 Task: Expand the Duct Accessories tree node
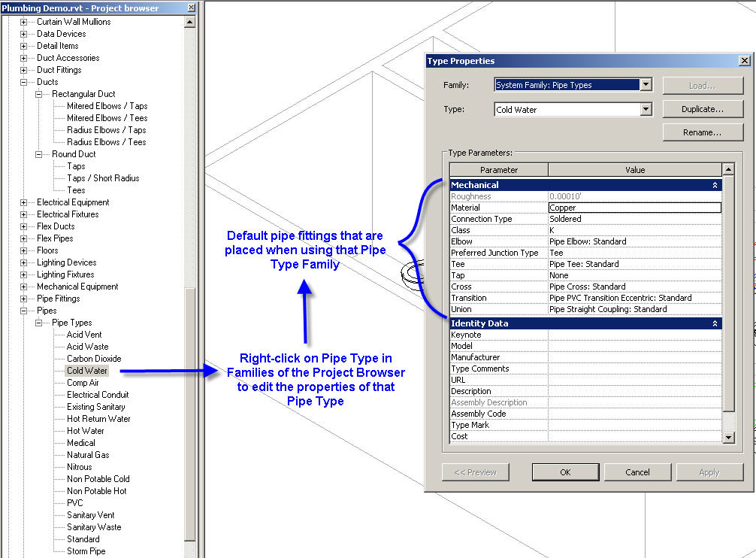pyautogui.click(x=23, y=59)
